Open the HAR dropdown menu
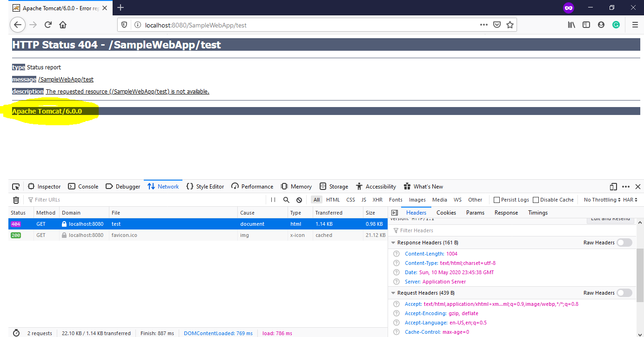The height and width of the screenshot is (337, 644). (630, 200)
